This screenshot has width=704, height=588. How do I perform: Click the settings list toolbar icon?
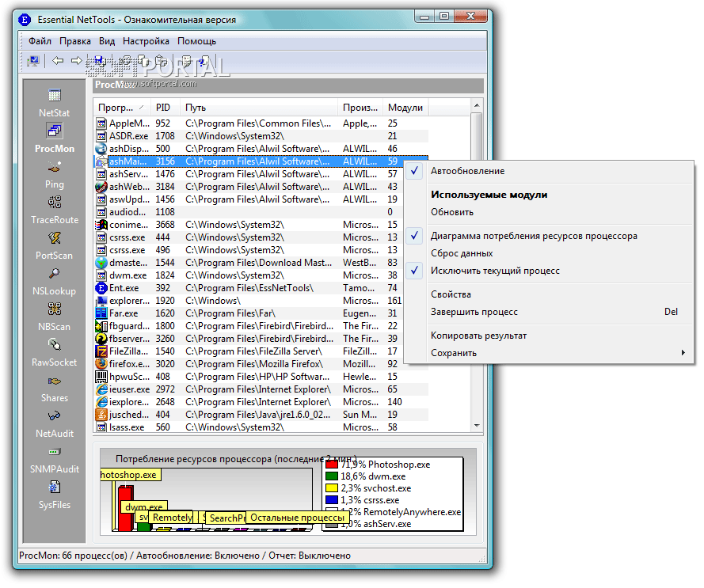187,61
